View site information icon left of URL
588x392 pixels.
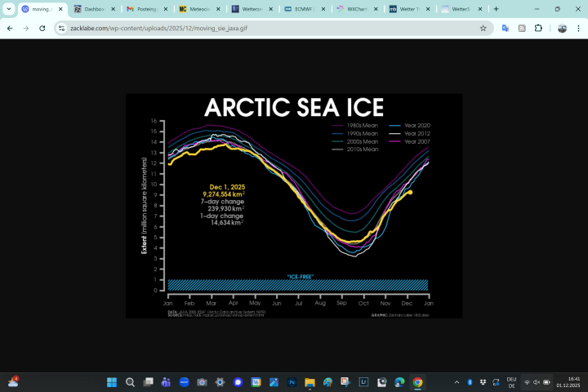[61, 28]
